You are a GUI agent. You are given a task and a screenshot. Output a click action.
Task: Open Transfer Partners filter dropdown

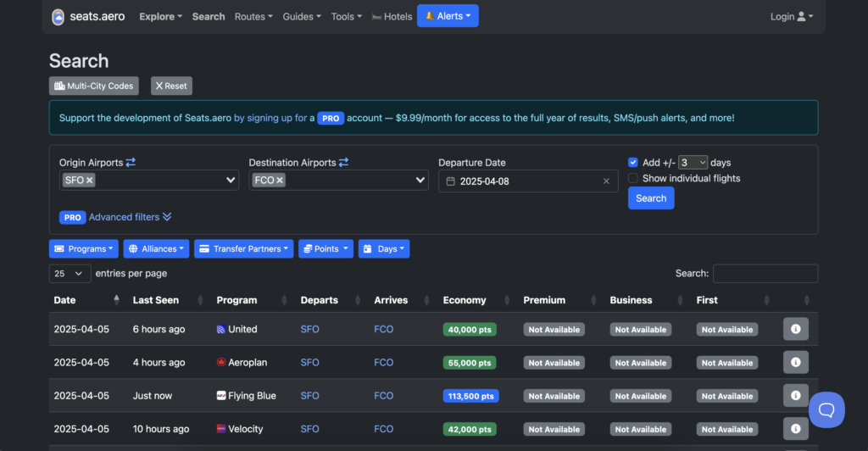click(243, 248)
